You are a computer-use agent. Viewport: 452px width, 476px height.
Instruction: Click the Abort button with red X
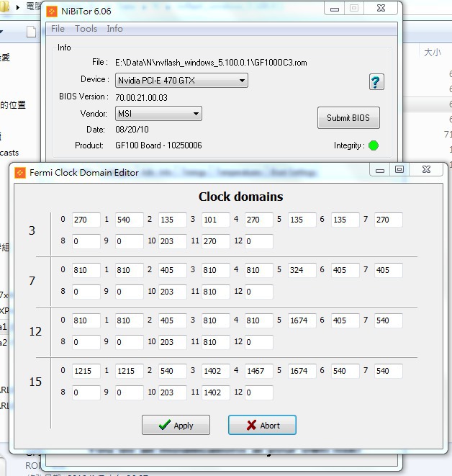pyautogui.click(x=262, y=425)
